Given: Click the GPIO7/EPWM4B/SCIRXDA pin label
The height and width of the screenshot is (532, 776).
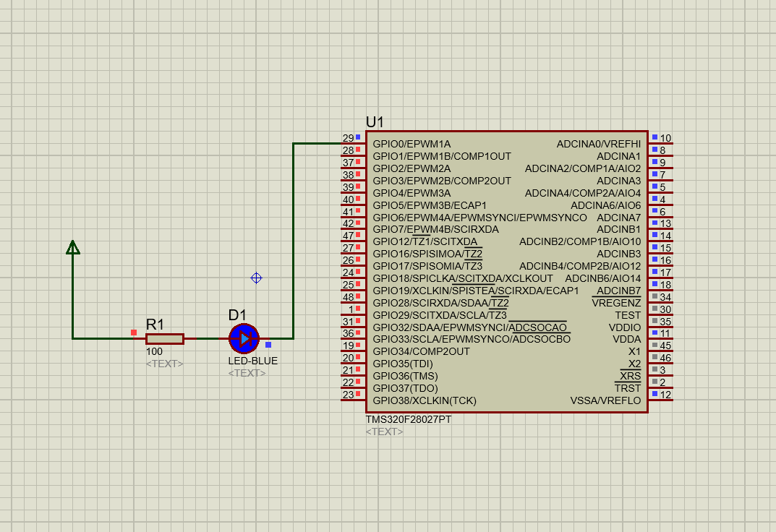Looking at the screenshot, I should [435, 229].
